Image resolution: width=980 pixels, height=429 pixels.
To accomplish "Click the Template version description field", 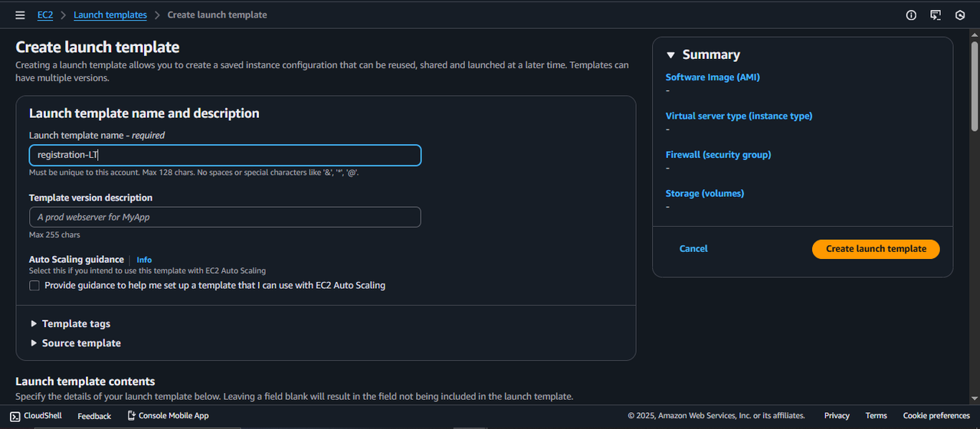I will click(x=225, y=217).
